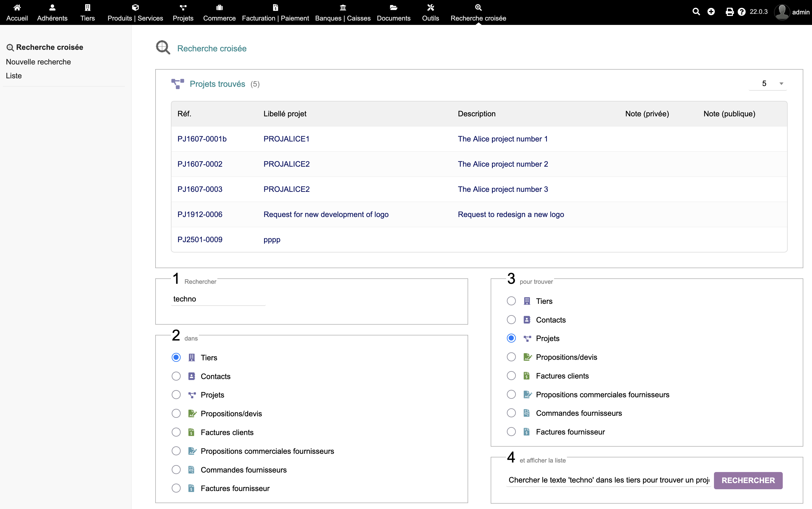Click the Liste link in sidebar
Image resolution: width=812 pixels, height=509 pixels.
point(14,76)
